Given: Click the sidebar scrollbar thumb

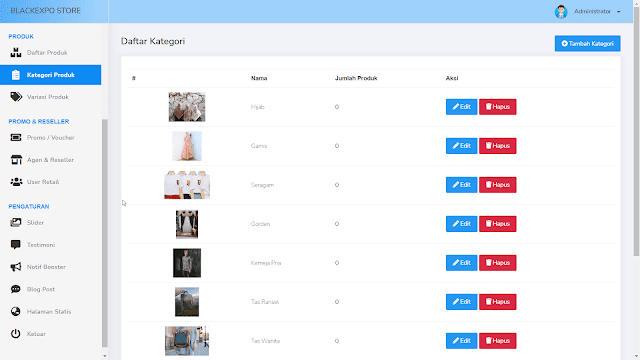Looking at the screenshot, I should click(104, 233).
